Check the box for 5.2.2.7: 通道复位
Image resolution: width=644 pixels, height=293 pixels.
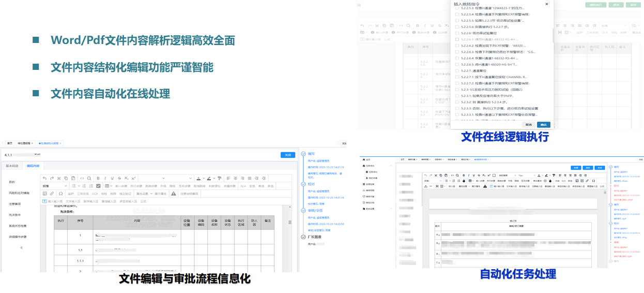pos(457,71)
